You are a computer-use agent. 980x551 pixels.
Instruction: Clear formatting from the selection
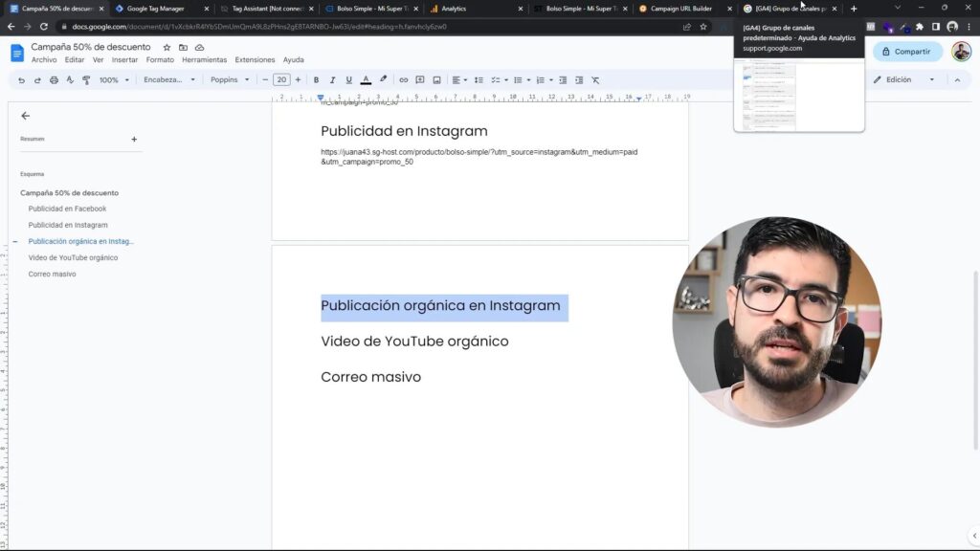595,80
